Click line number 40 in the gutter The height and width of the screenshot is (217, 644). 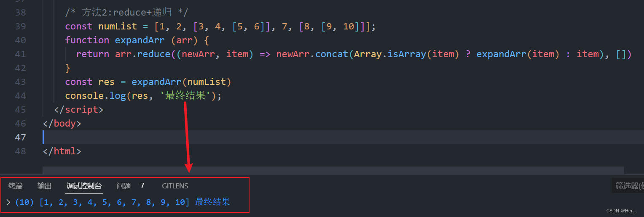point(20,40)
